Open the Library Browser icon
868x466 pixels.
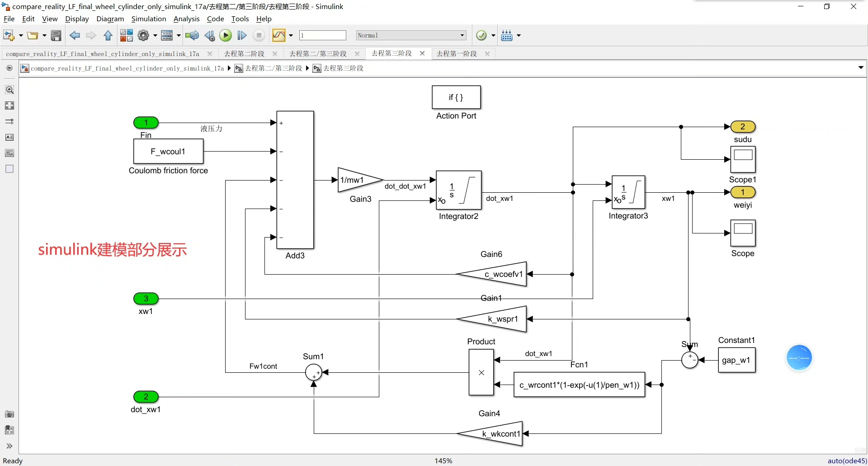pyautogui.click(x=126, y=35)
